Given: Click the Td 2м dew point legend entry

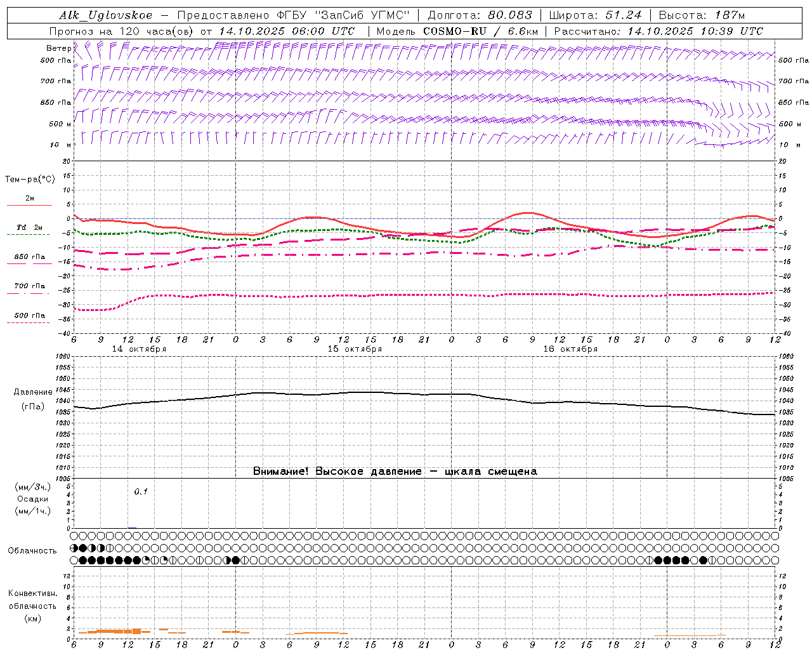Looking at the screenshot, I should click(x=29, y=227).
